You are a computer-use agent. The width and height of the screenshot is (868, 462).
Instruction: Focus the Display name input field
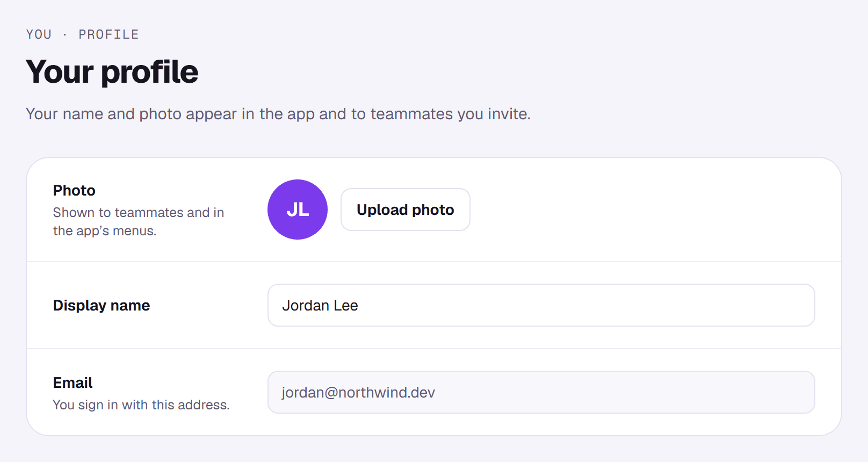[541, 305]
